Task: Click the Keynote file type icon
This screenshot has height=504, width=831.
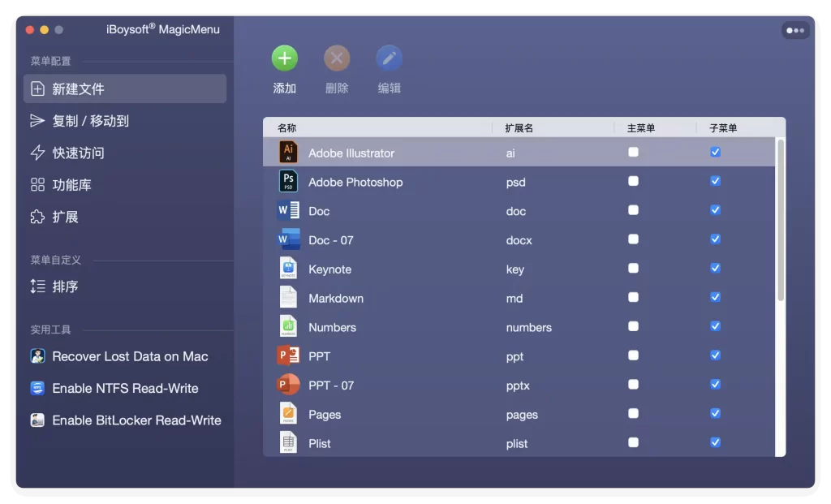Action: click(x=288, y=269)
